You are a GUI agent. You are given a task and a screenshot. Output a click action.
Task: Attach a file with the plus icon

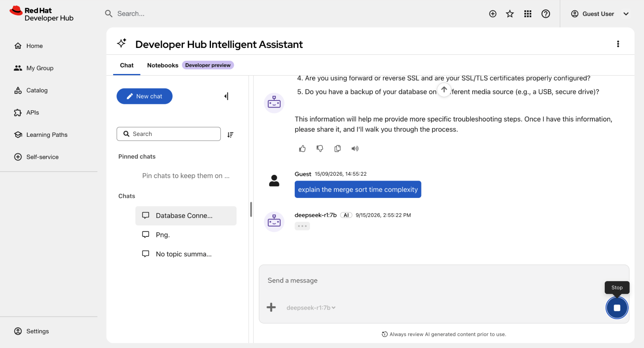pos(271,307)
